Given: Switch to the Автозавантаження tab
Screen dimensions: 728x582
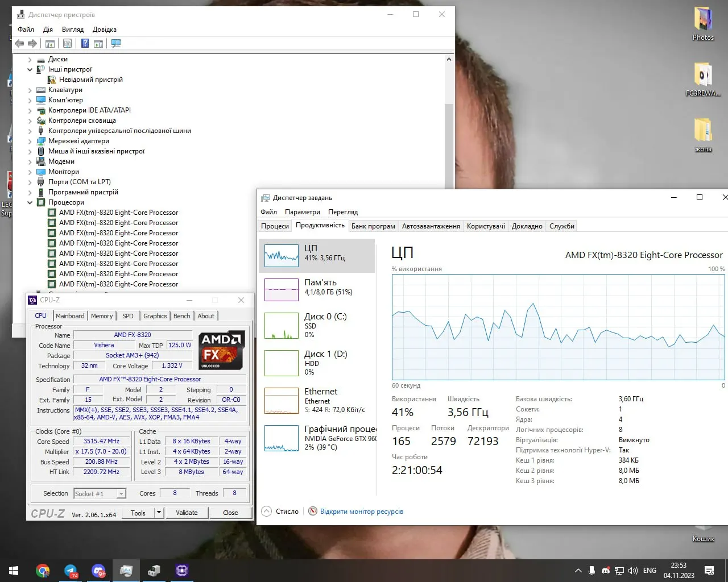Looking at the screenshot, I should [x=431, y=226].
